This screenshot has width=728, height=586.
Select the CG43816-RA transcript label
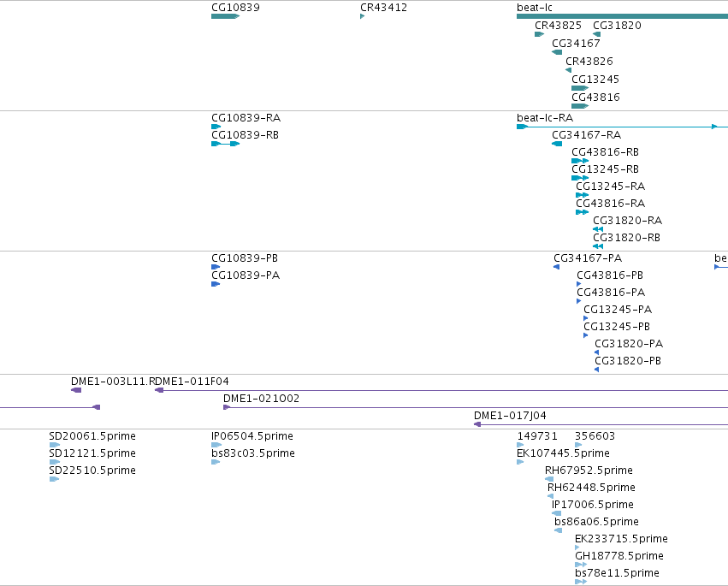611,204
